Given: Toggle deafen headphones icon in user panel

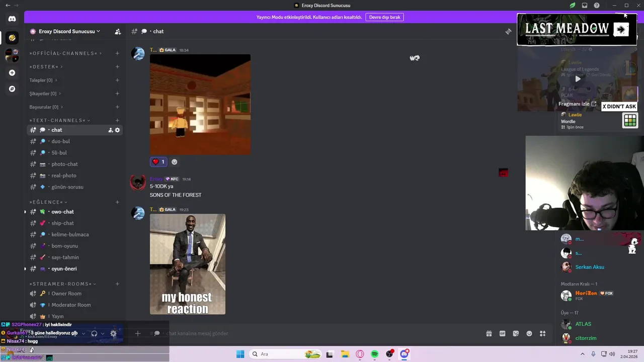Looking at the screenshot, I should click(x=94, y=333).
